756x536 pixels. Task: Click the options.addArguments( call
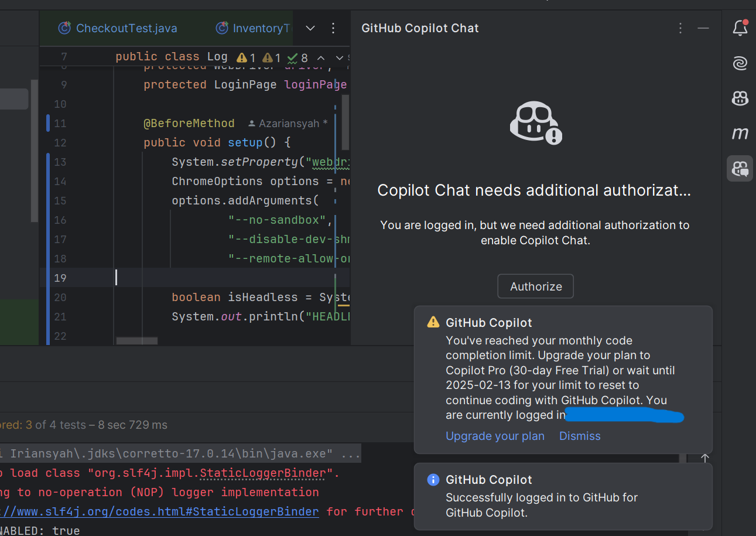(x=245, y=201)
